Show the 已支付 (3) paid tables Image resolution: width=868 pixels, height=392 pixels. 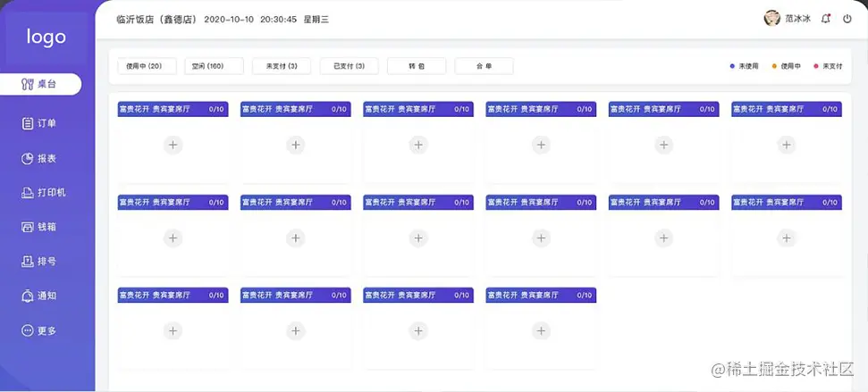(x=349, y=66)
